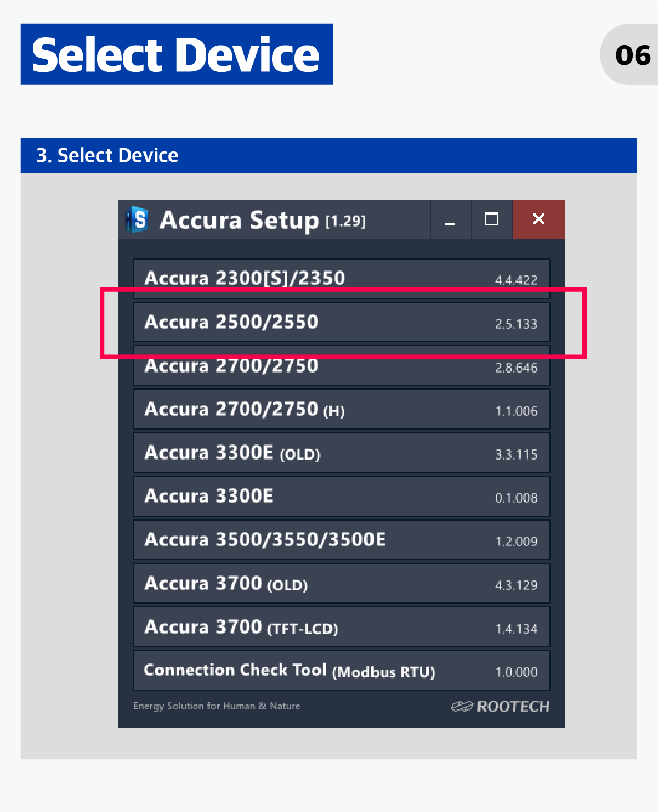Select the Accura 2500/2550 device
Image resolution: width=658 pixels, height=812 pixels.
(x=341, y=322)
